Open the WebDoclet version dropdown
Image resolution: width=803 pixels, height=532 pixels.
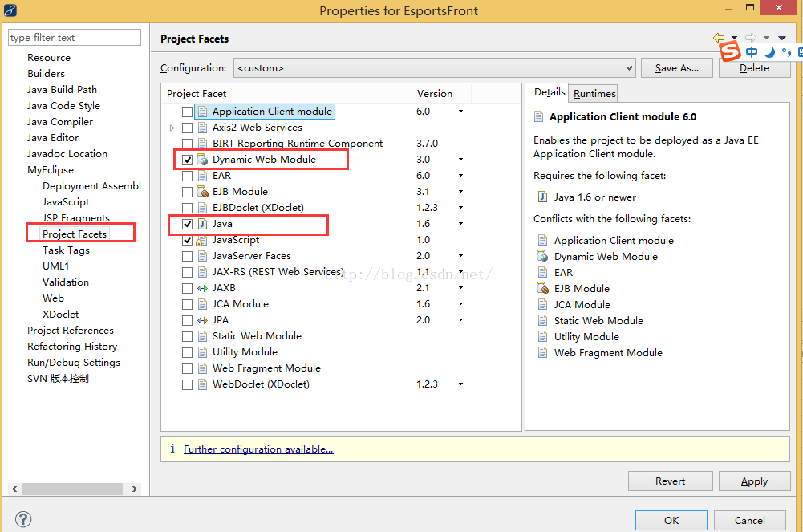point(460,384)
